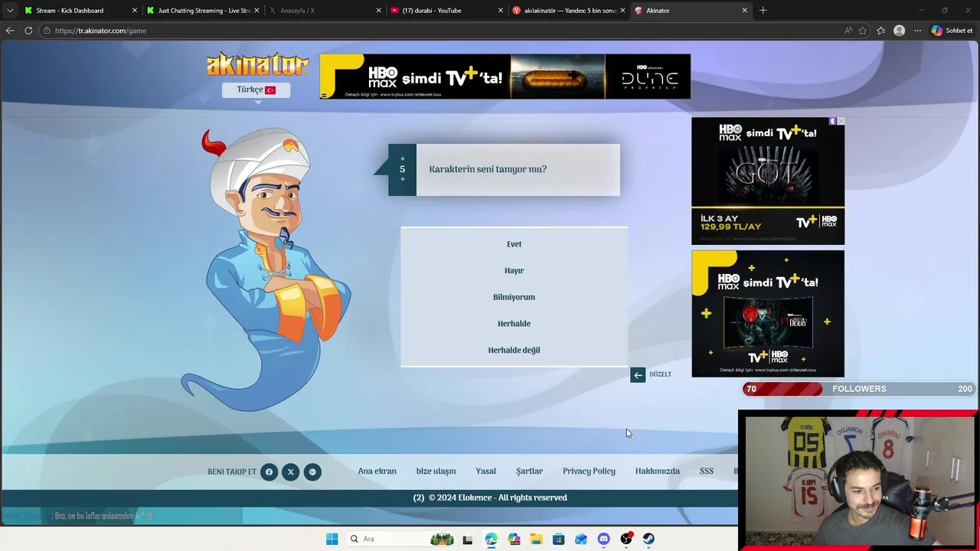Open Microsoft 365 Copilot from taskbar
The image size is (980, 551).
(x=514, y=540)
